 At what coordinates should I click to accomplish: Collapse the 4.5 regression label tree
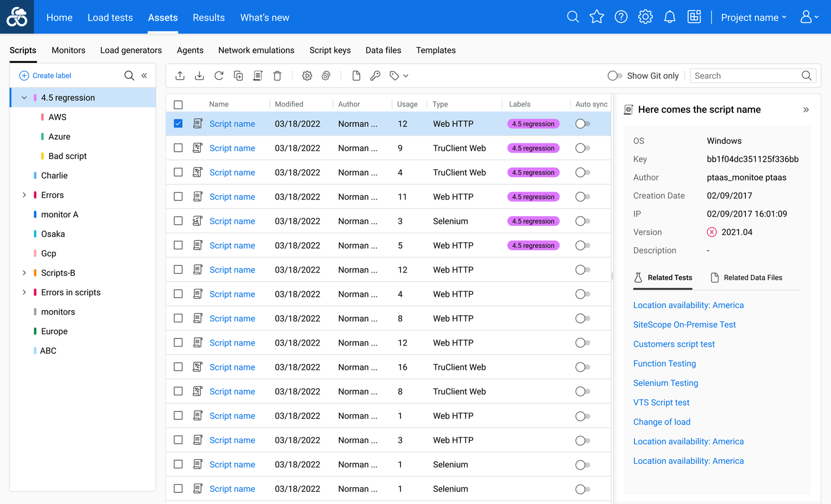coord(24,97)
